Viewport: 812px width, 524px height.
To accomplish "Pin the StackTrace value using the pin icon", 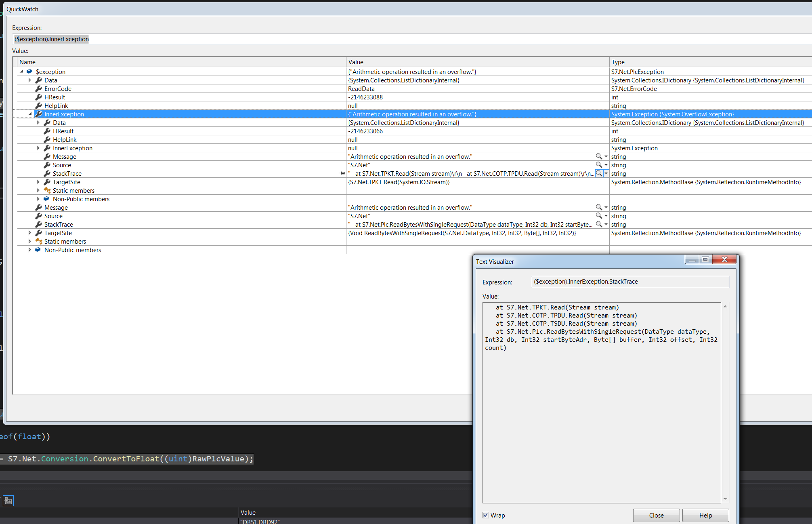I will [342, 173].
